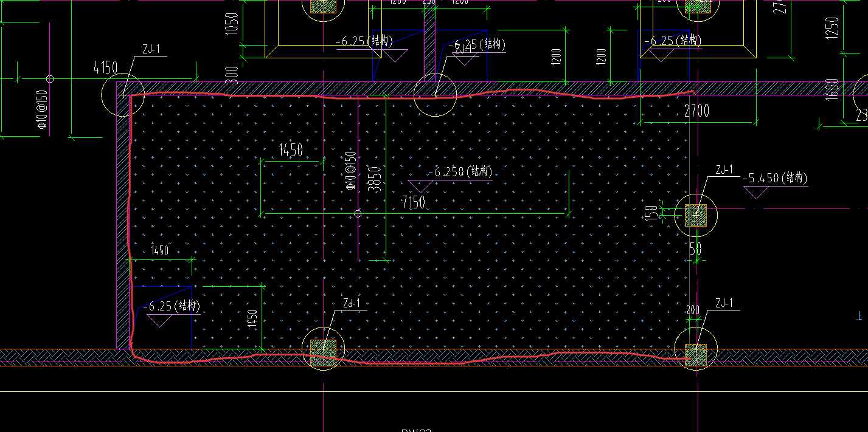Select the 3850 vertical dimension text
The image size is (868, 432).
(x=376, y=179)
